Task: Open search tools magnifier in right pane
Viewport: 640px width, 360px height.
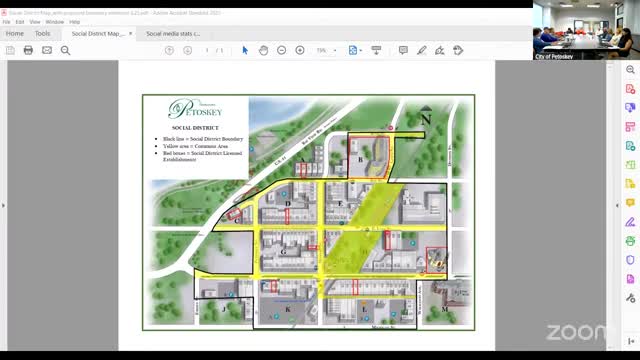Action: [630, 70]
